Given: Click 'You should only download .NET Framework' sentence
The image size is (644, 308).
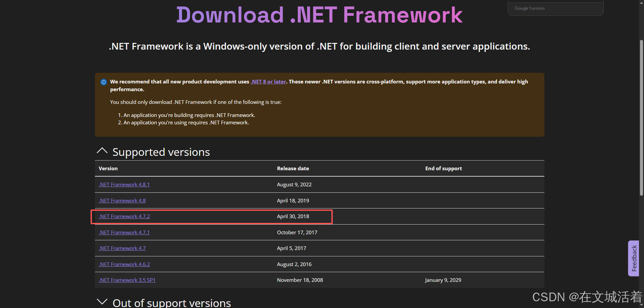Looking at the screenshot, I should 196,102.
